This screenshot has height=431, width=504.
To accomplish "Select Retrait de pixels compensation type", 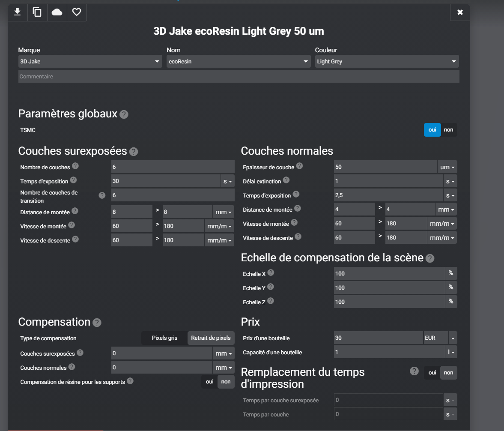I will pyautogui.click(x=211, y=338).
